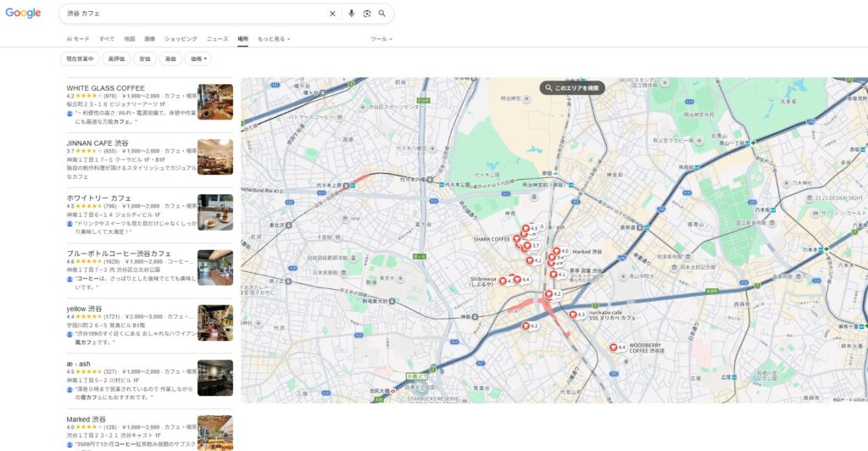
Task: Click the 青山学院大 map marker
Action: click(623, 276)
